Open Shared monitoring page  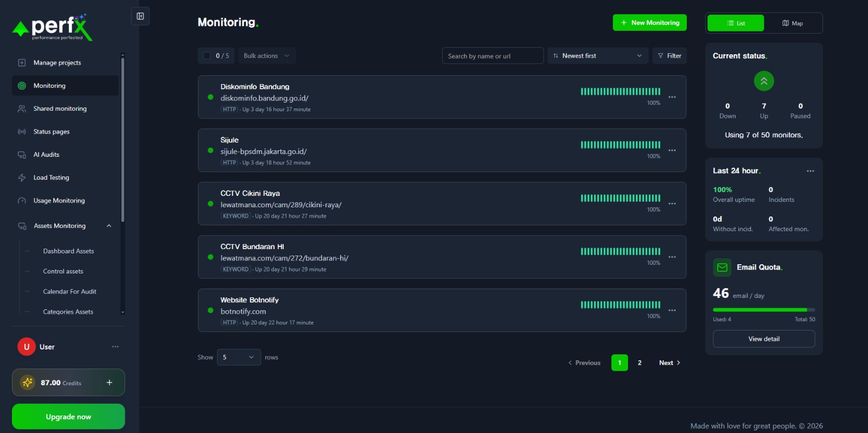click(65, 109)
